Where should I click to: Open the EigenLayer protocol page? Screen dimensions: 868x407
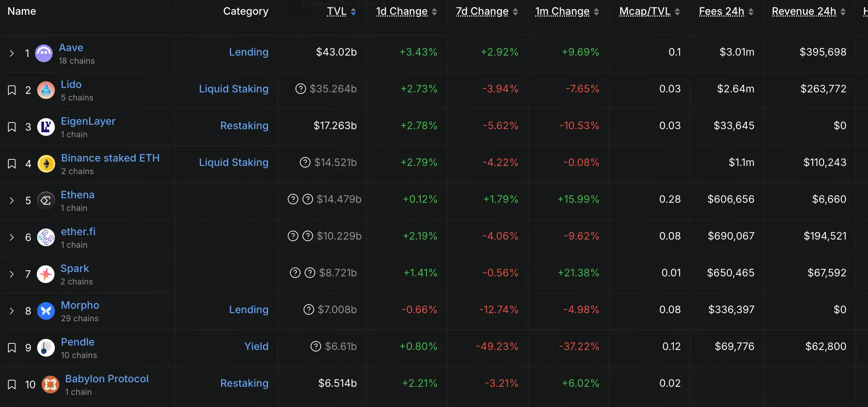coord(88,121)
